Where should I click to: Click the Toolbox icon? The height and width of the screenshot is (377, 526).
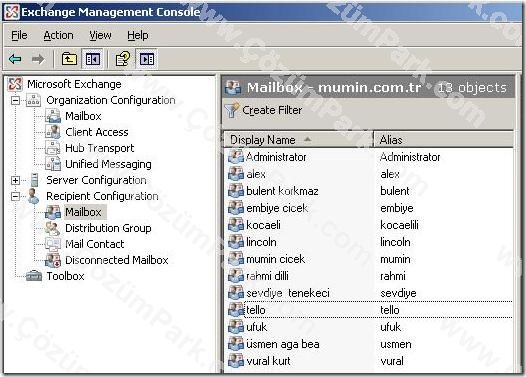coord(34,276)
